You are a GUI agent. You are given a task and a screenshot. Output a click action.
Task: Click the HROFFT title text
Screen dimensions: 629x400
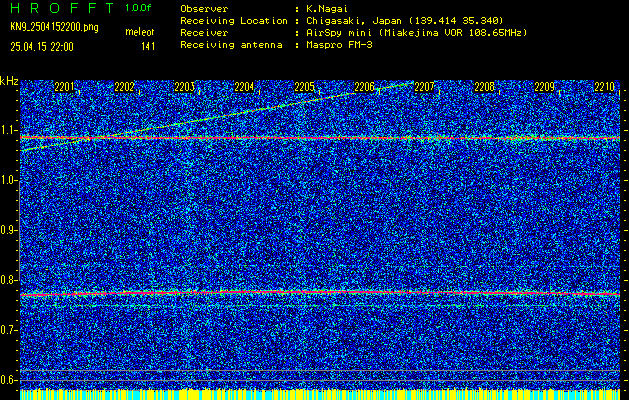[x=62, y=8]
